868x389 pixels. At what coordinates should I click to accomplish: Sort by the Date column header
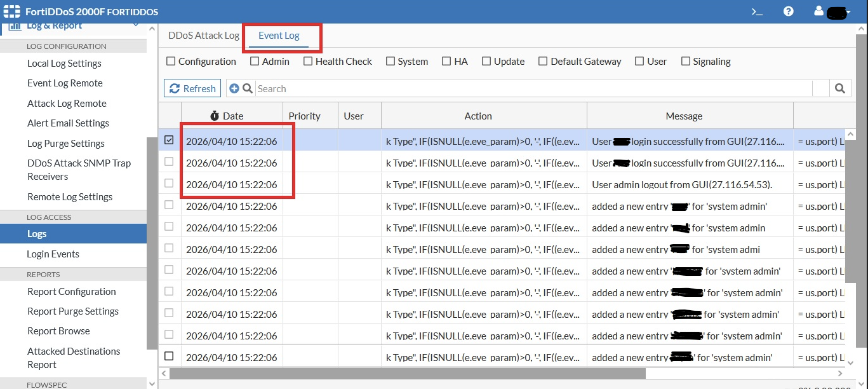pos(232,116)
